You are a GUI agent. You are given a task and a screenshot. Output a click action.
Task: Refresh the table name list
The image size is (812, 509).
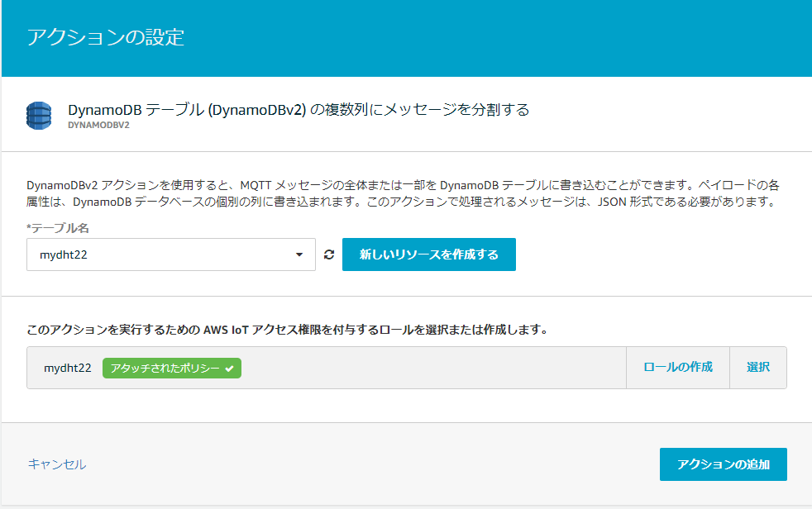coord(329,254)
